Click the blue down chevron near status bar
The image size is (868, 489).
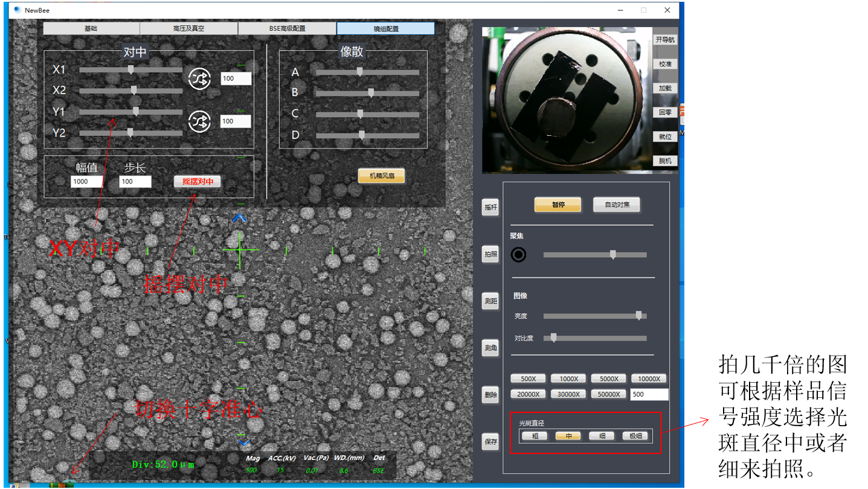(x=244, y=443)
